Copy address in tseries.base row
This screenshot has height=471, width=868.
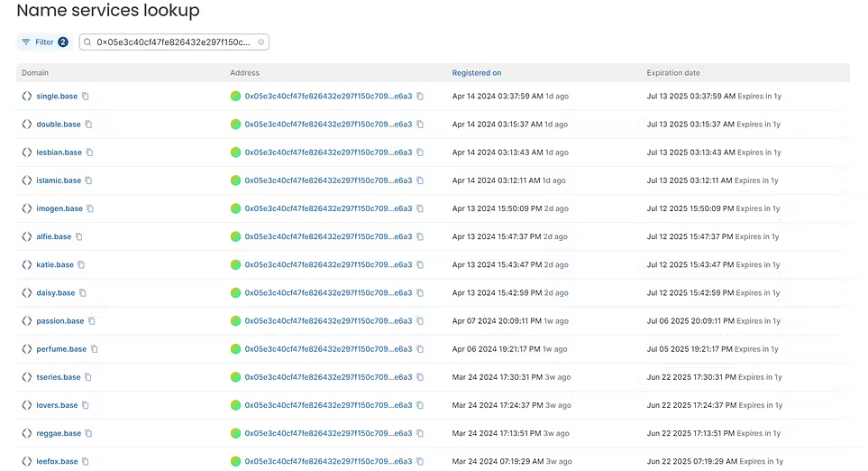(x=420, y=377)
